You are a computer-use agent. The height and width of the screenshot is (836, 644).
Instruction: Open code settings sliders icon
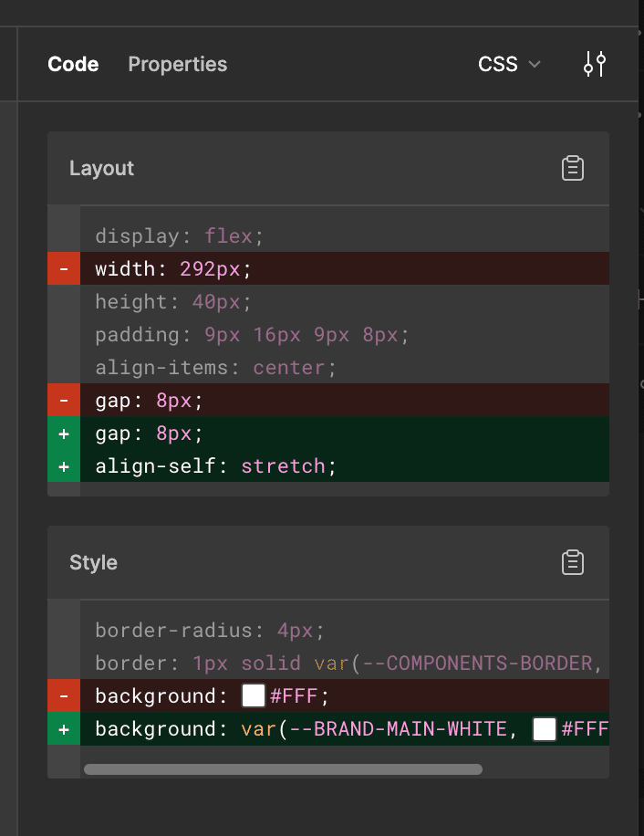(x=595, y=65)
